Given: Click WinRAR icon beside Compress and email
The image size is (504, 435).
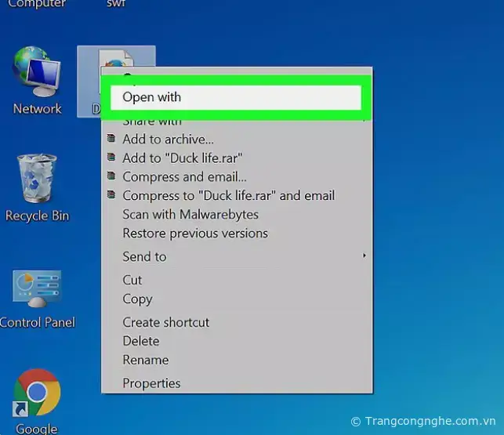Looking at the screenshot, I should (111, 177).
